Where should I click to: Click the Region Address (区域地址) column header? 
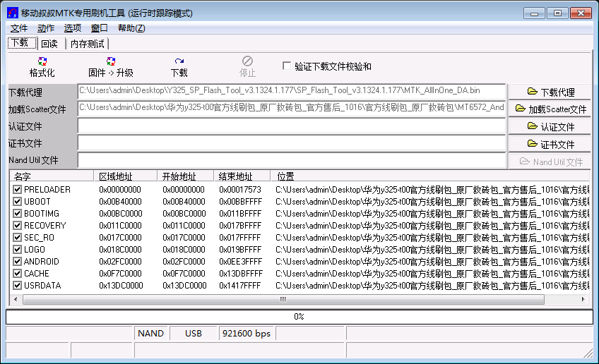pyautogui.click(x=125, y=176)
